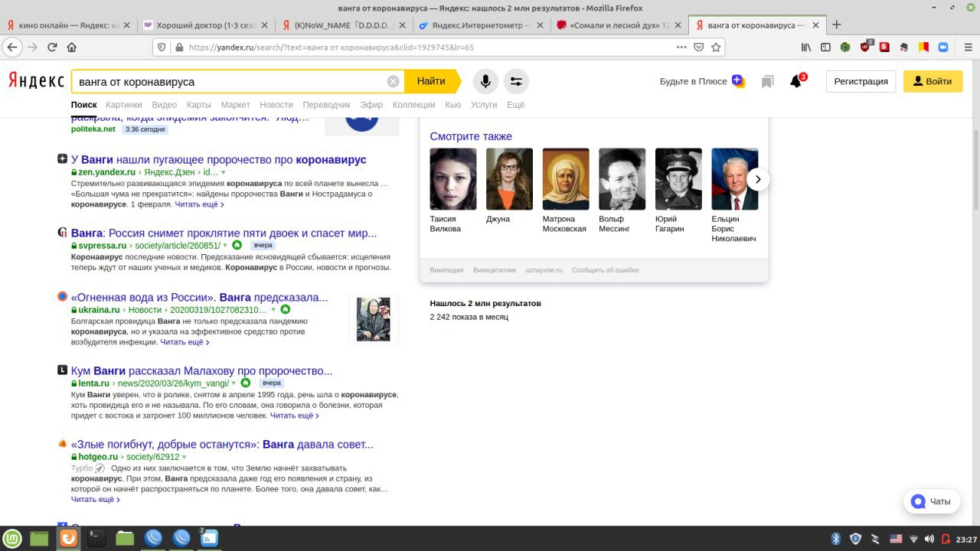The height and width of the screenshot is (551, 980).
Task: Clear the Yandex search query
Action: coord(393,81)
